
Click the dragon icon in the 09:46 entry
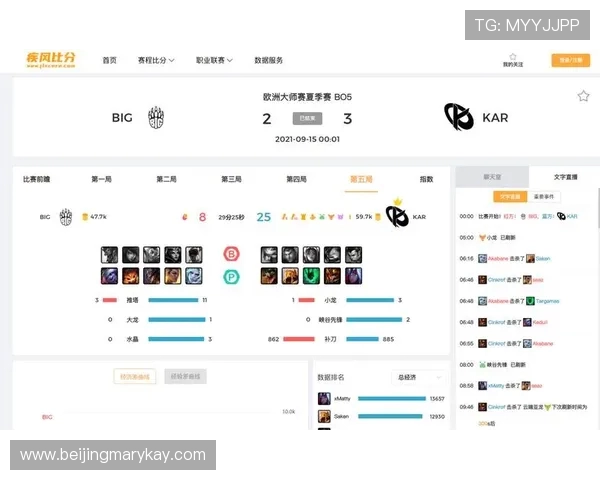547,407
